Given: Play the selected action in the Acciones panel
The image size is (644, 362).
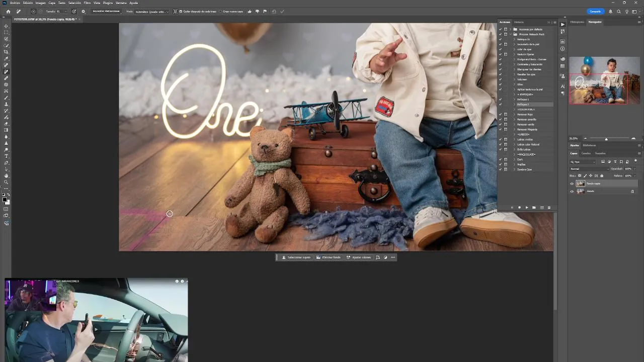Looking at the screenshot, I should coord(527,208).
